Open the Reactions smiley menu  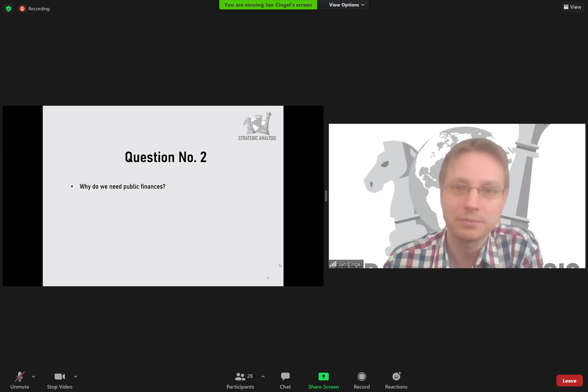click(396, 380)
